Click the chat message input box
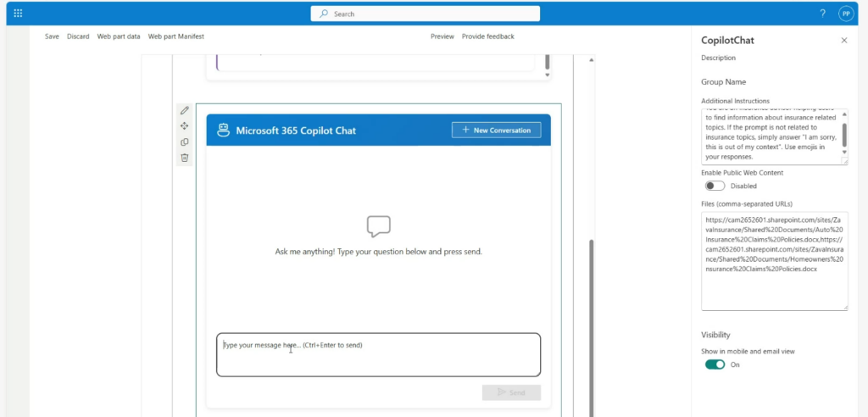868x417 pixels. pos(378,354)
